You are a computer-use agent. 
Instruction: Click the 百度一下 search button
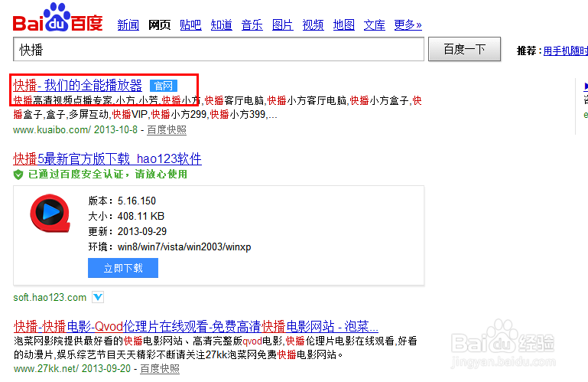pos(465,49)
